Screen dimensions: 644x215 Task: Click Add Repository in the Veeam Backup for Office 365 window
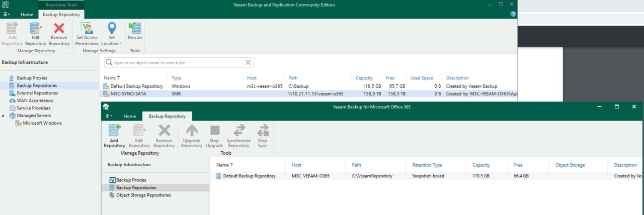(x=114, y=136)
